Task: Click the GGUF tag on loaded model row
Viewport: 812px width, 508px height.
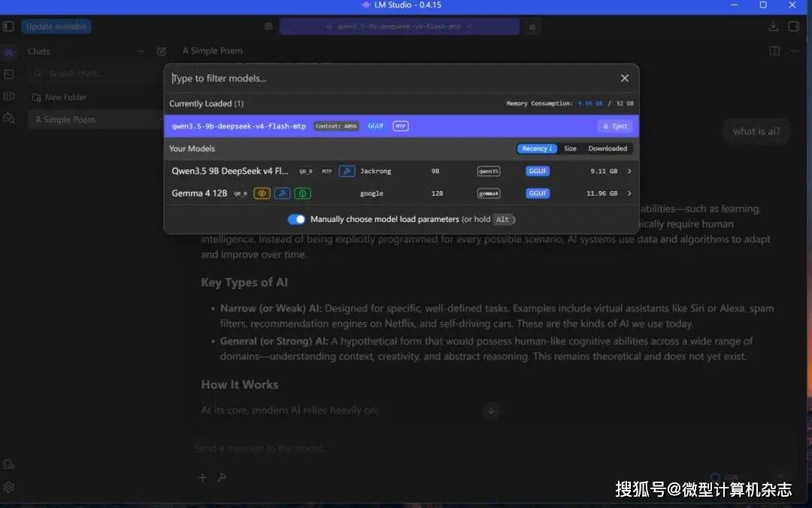Action: pyautogui.click(x=376, y=126)
